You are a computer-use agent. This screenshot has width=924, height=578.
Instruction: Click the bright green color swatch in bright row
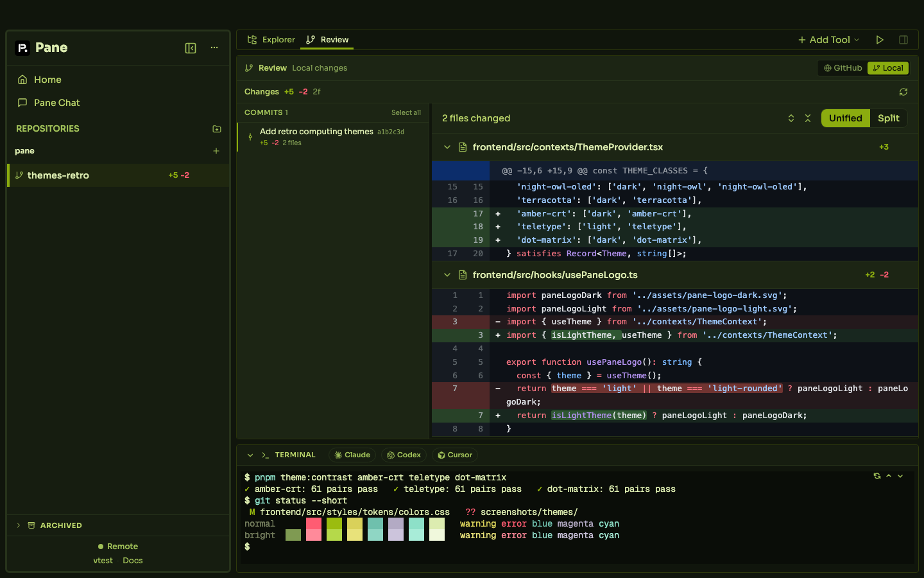click(x=334, y=535)
